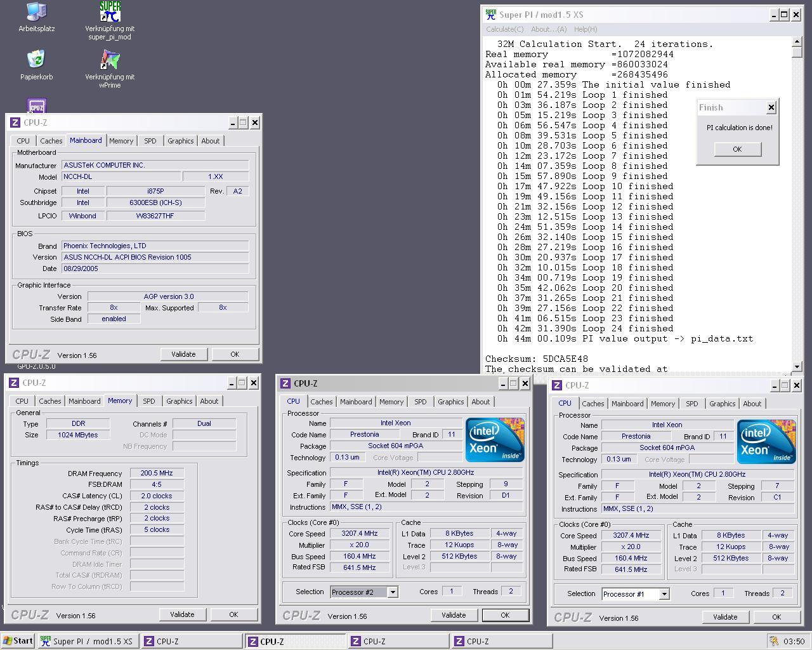The width and height of the screenshot is (812, 650).
Task: Click the Super PI window title icon
Action: point(491,15)
